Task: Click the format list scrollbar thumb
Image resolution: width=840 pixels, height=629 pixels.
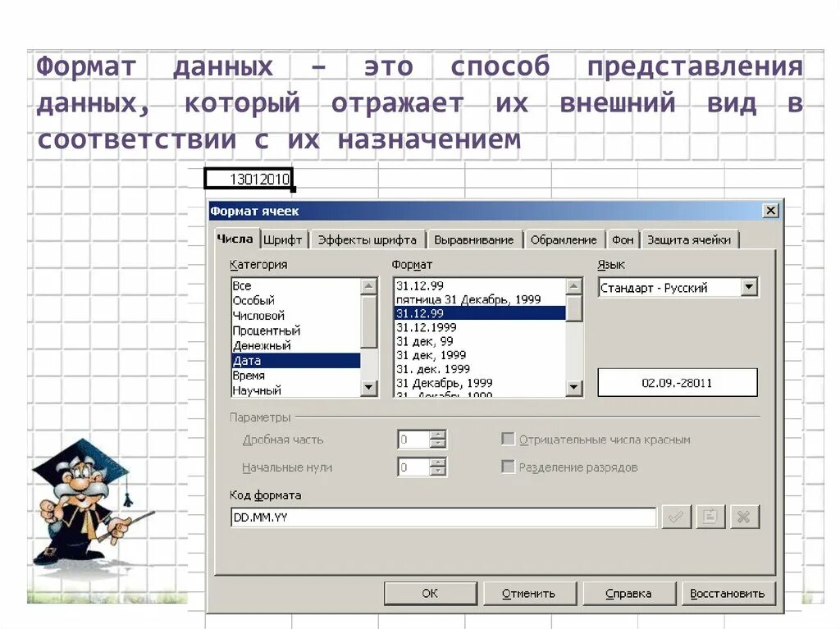Action: [574, 308]
